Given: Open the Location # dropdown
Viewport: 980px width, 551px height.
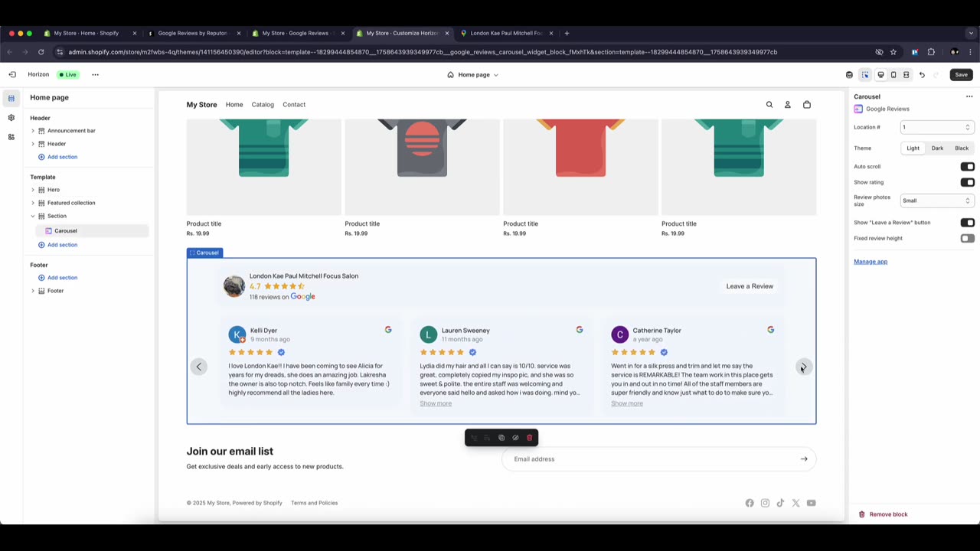Looking at the screenshot, I should tap(936, 127).
